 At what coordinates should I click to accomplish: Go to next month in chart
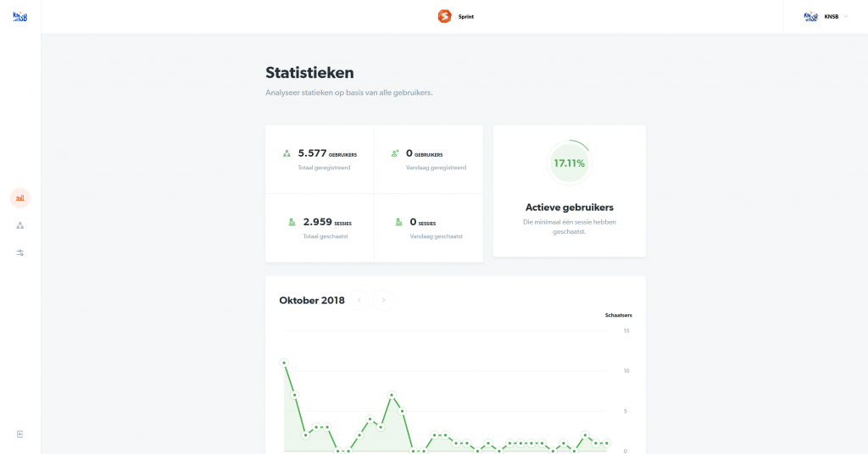(x=384, y=300)
